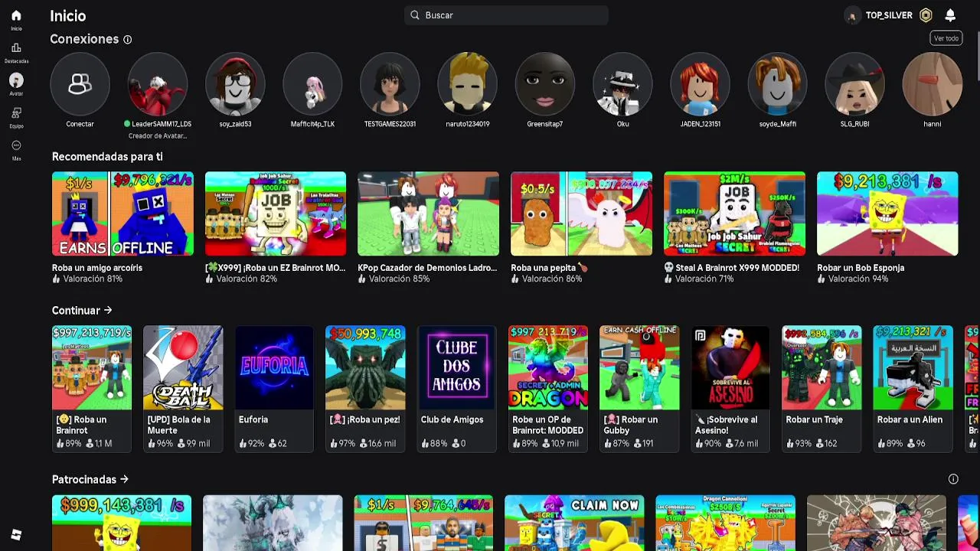Click the Inicio page title
980x551 pixels.
68,15
